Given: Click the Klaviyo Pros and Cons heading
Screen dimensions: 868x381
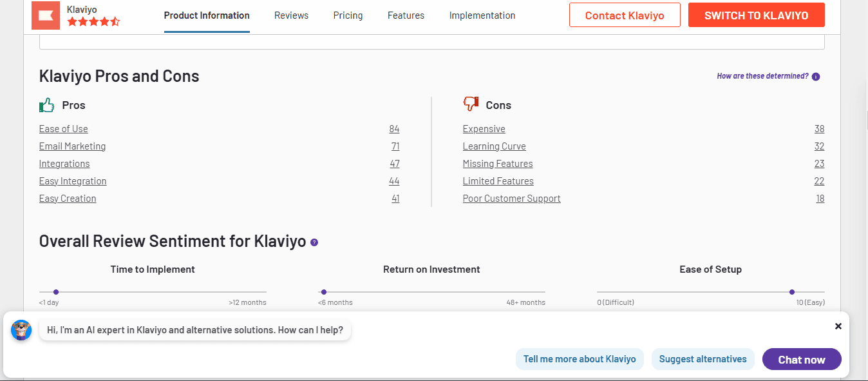Looking at the screenshot, I should (x=119, y=76).
